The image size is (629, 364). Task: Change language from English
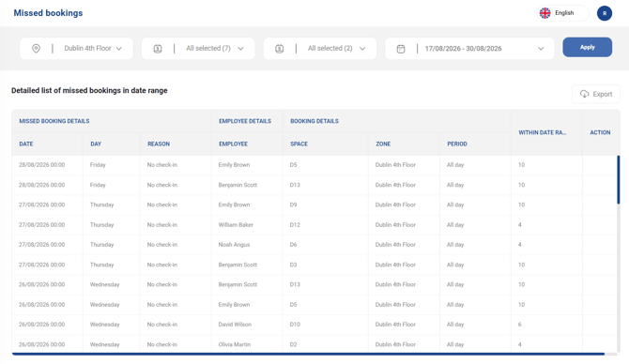[x=562, y=13]
